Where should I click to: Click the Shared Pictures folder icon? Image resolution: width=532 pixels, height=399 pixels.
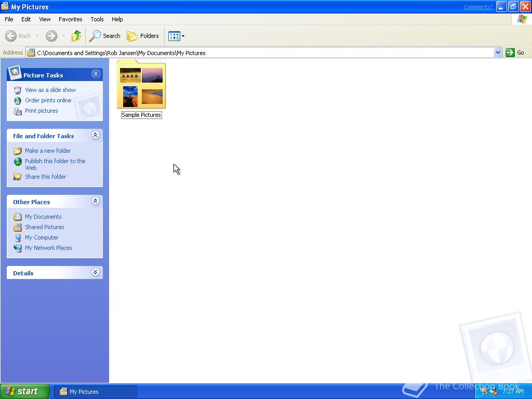(18, 228)
